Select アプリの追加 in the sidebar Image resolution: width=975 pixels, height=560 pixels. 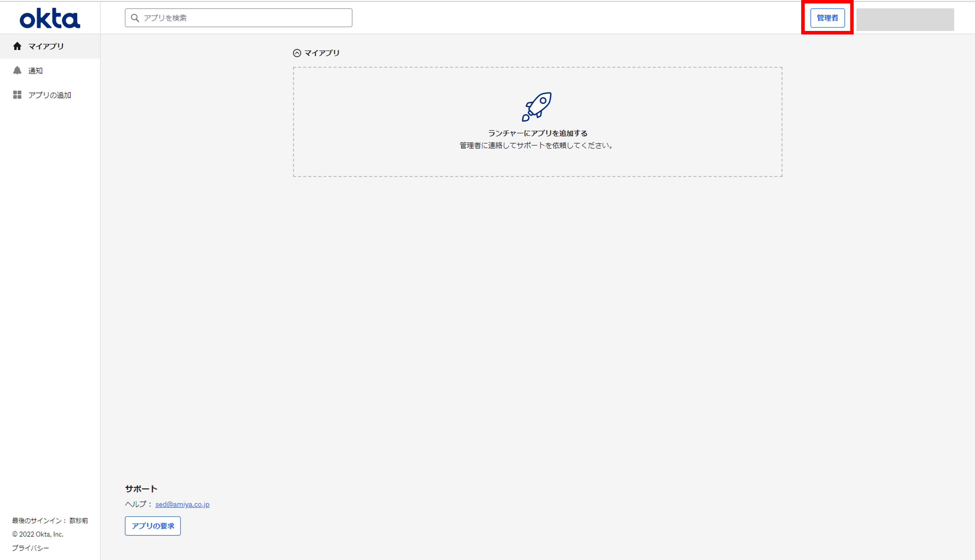click(x=50, y=95)
